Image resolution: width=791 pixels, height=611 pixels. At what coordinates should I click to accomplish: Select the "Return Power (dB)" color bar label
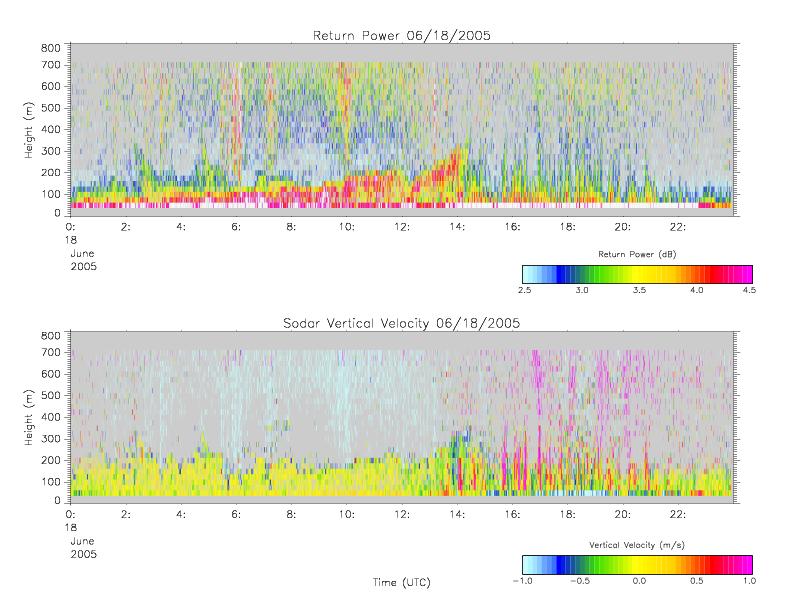click(x=637, y=254)
